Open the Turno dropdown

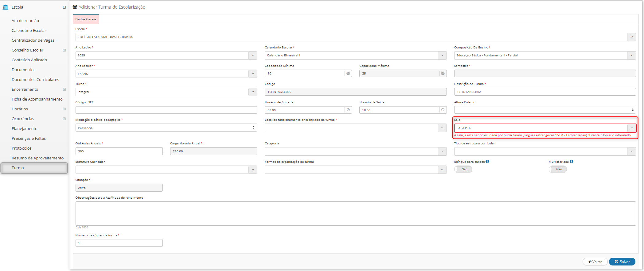(253, 92)
